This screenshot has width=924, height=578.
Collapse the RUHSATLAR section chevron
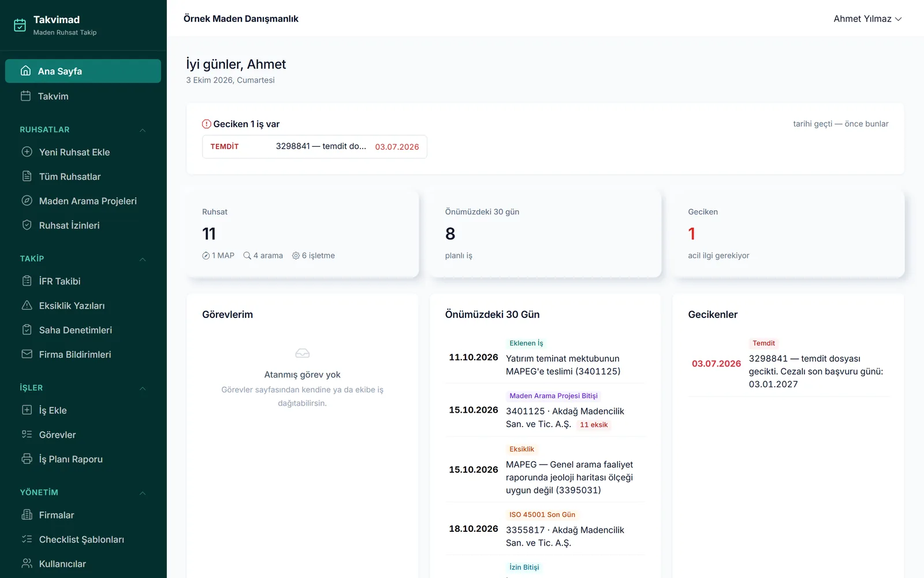click(143, 130)
